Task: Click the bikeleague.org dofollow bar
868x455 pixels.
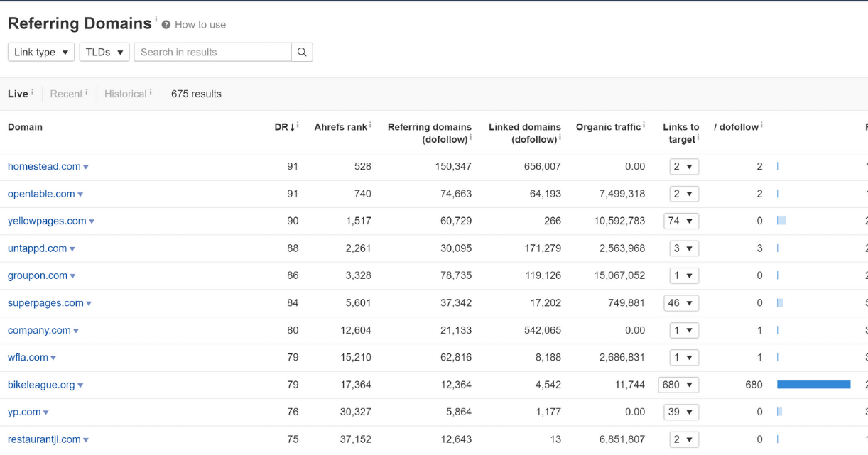Action: [813, 385]
